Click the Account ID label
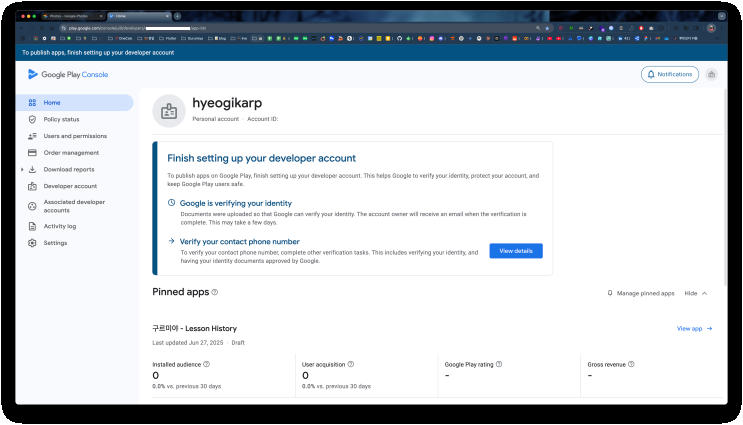Viewport: 743px width, 425px height. [x=263, y=119]
